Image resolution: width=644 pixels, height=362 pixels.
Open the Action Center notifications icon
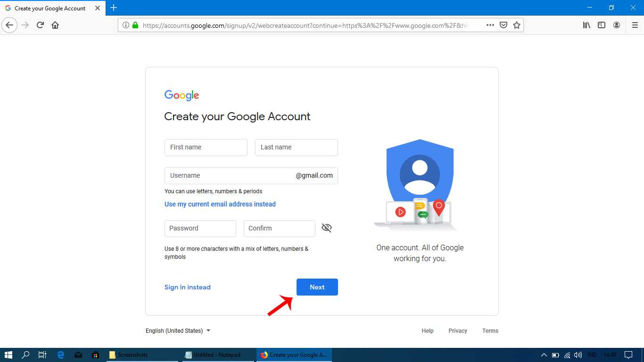(628, 355)
